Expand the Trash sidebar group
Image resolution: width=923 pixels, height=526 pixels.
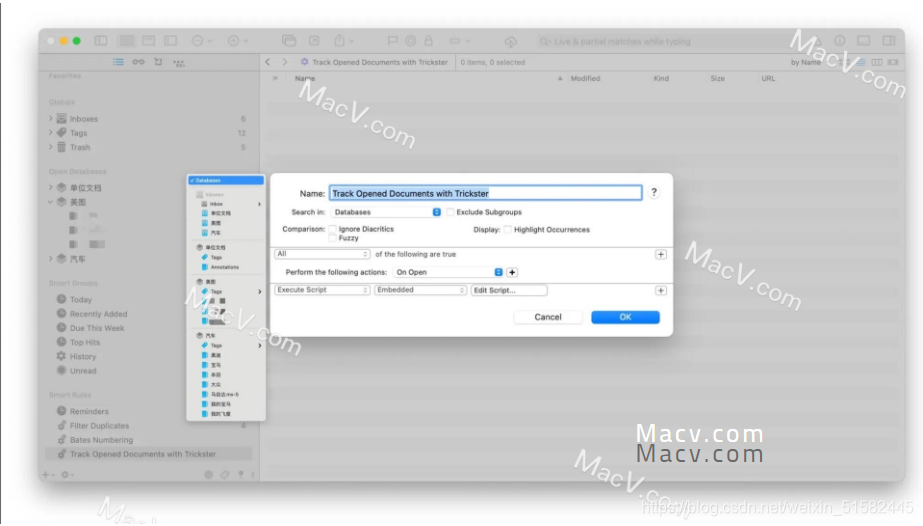coord(51,147)
